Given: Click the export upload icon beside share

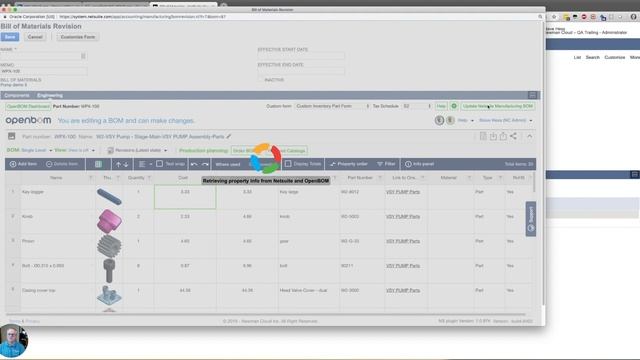Looking at the screenshot, I should (x=503, y=136).
